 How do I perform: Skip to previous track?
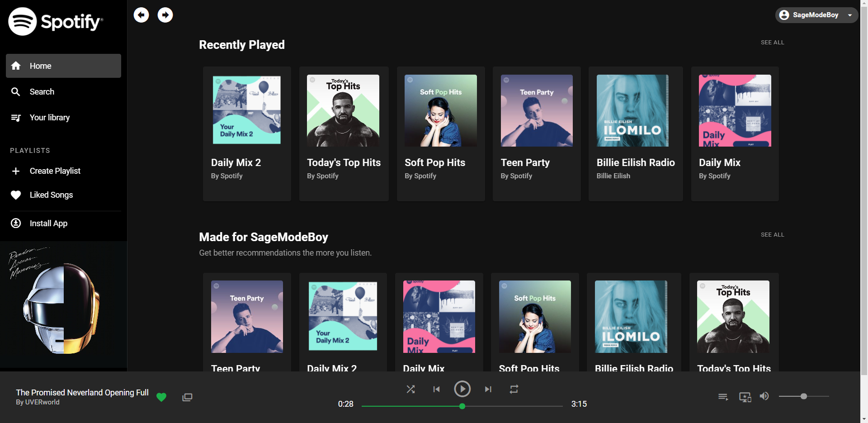436,389
